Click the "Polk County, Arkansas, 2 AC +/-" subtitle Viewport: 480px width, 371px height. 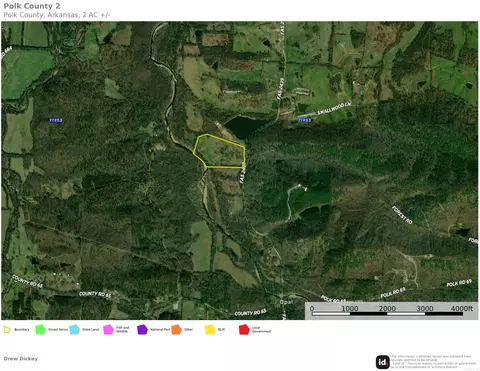tap(57, 15)
